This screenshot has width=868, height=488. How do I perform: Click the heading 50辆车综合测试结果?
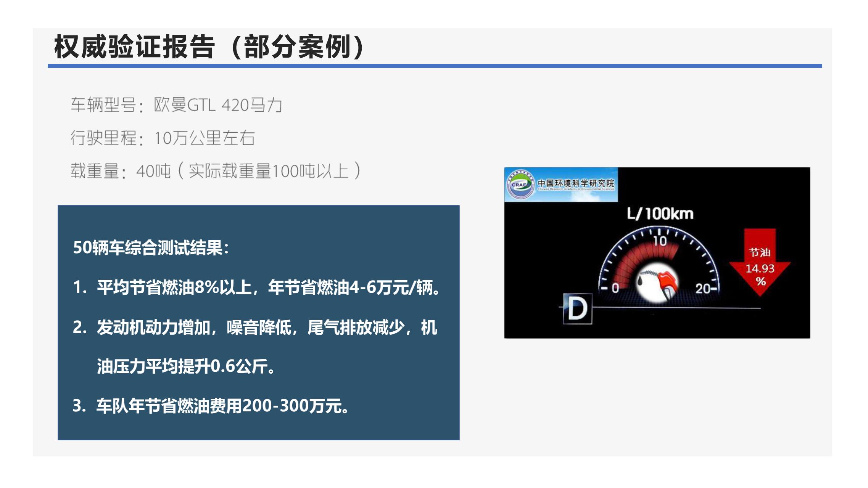tap(151, 248)
